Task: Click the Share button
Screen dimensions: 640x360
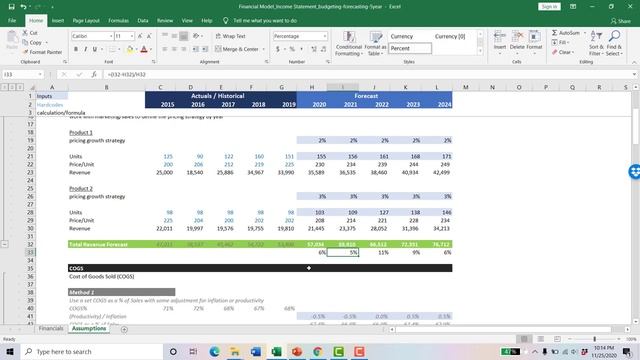Action: [x=620, y=21]
